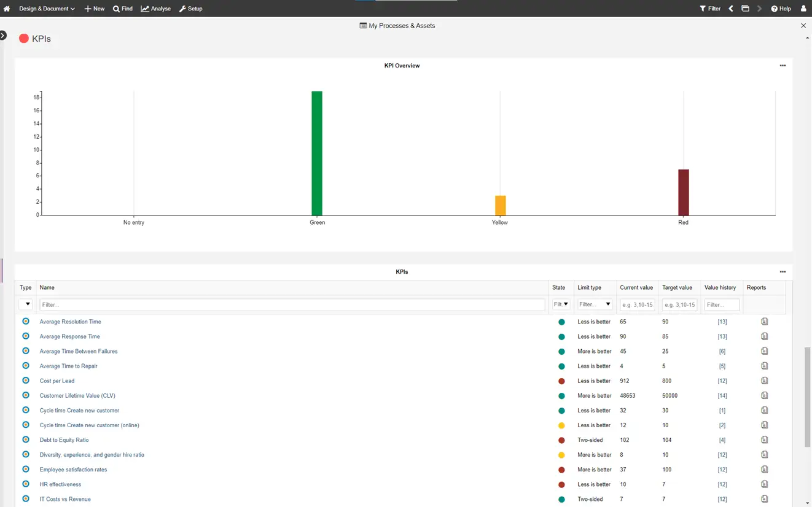Click the Home icon in top bar

point(7,9)
